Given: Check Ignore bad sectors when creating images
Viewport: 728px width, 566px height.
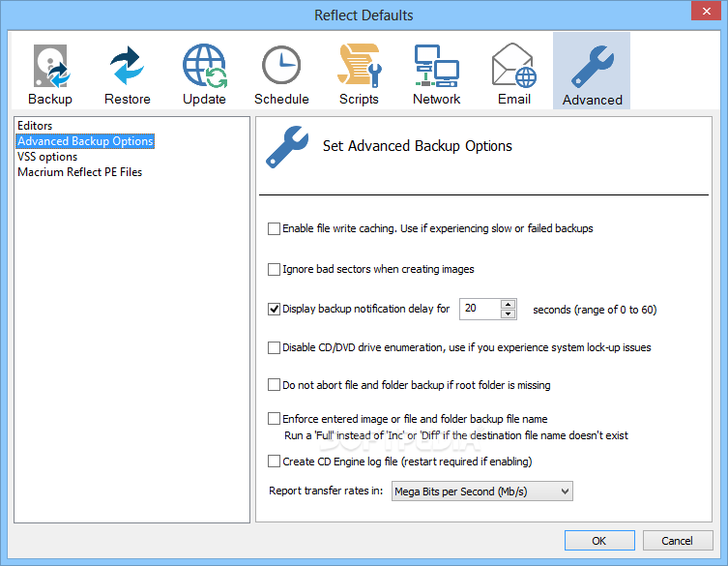Looking at the screenshot, I should [x=274, y=270].
